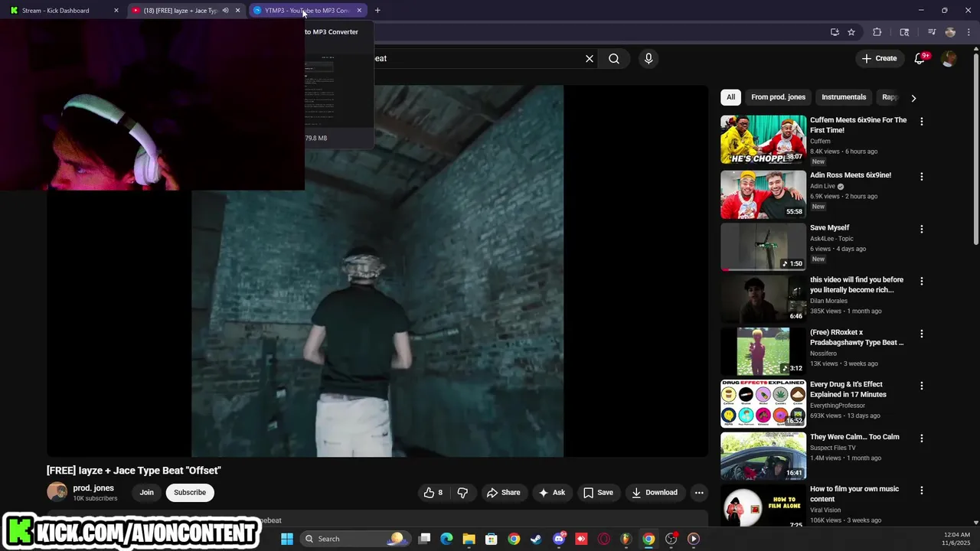
Task: Open Chrome three-dot menu
Action: pyautogui.click(x=968, y=32)
